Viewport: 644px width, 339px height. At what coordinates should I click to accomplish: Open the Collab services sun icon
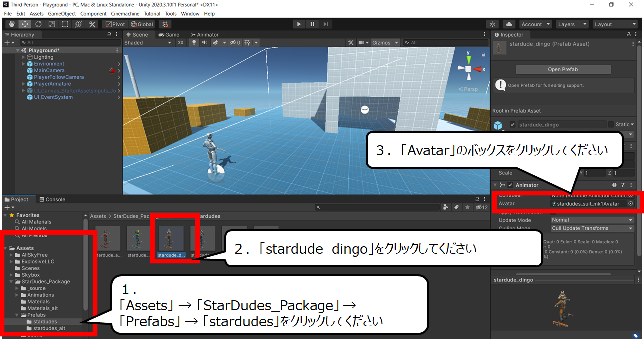(x=493, y=24)
